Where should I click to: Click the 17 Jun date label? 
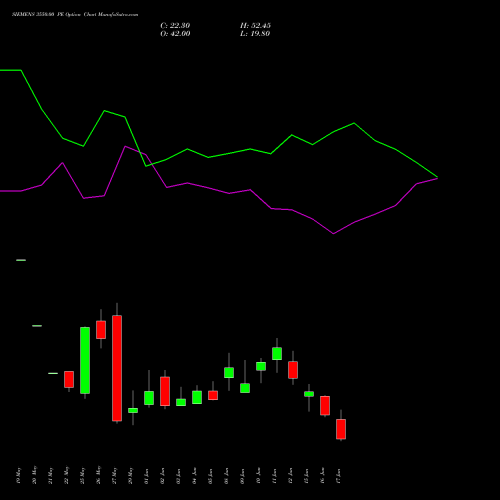(x=338, y=476)
